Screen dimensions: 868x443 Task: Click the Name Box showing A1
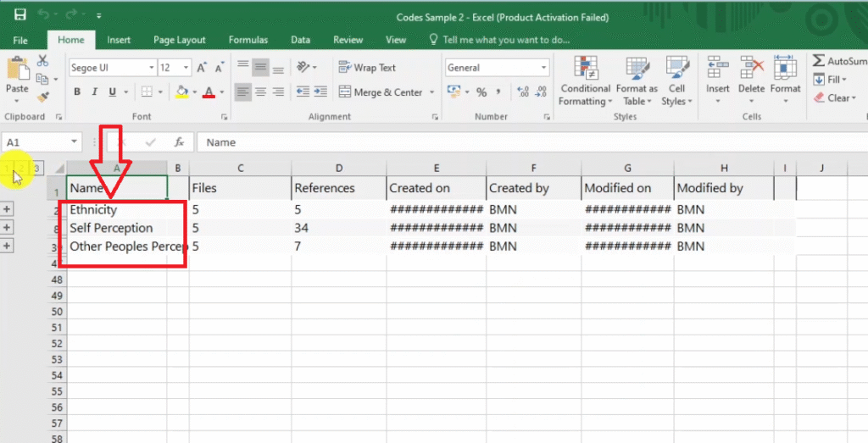pos(34,142)
